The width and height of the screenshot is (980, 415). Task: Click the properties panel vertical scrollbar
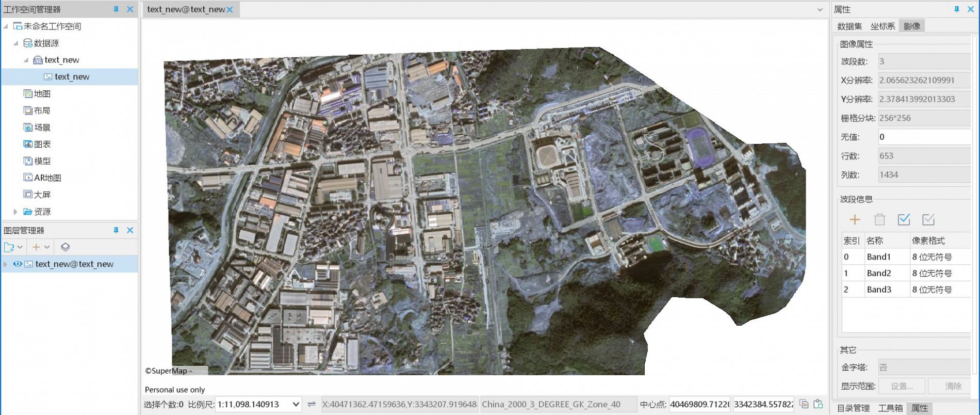point(975,204)
